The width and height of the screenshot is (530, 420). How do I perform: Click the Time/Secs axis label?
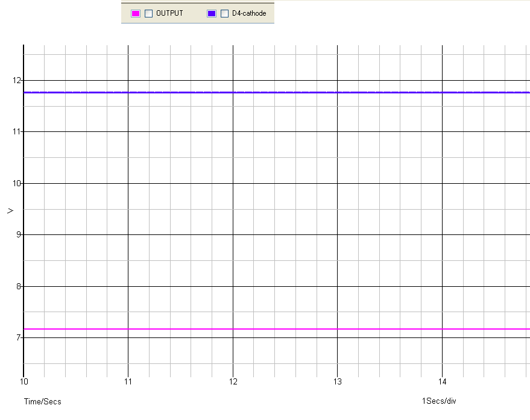pyautogui.click(x=43, y=401)
